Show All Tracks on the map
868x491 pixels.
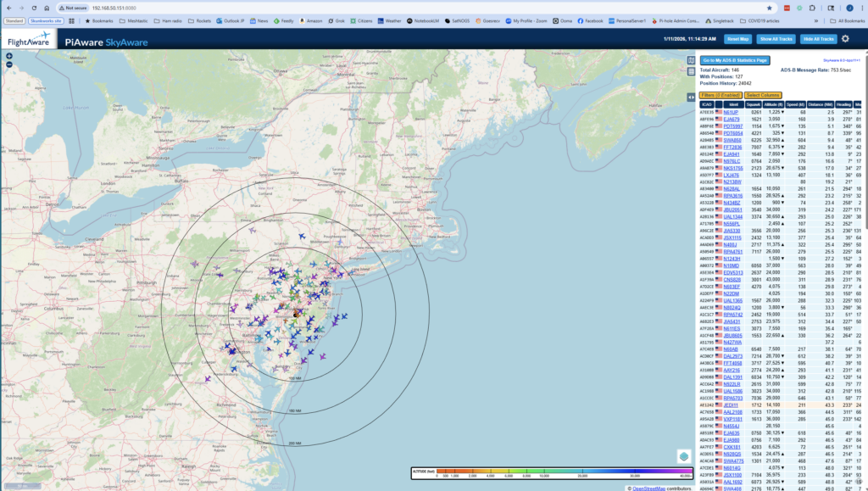776,39
